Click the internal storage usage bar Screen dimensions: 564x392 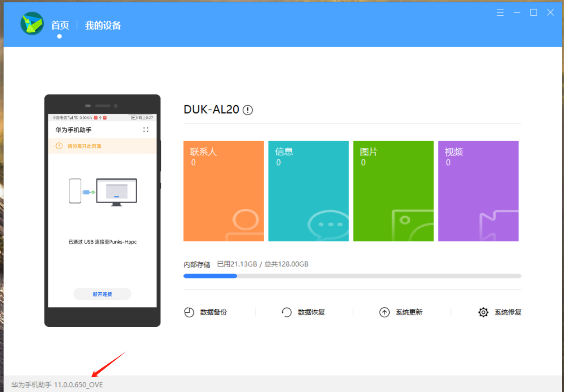pyautogui.click(x=352, y=276)
